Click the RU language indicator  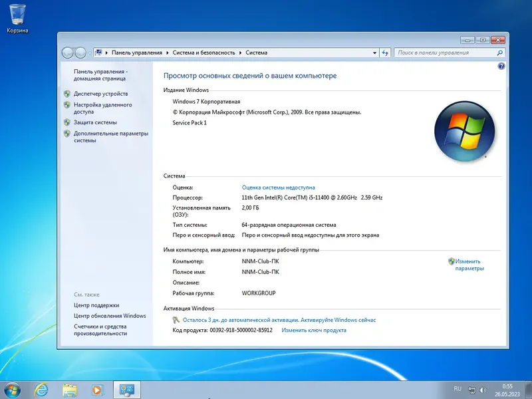pos(458,389)
